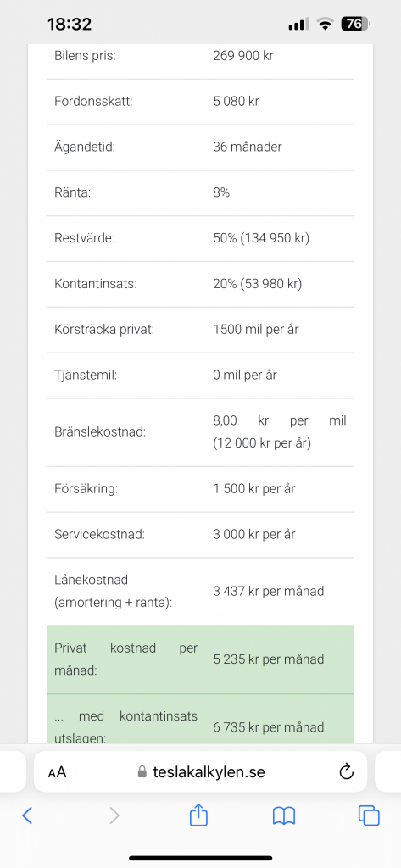The image size is (401, 868).
Task: Open the bookmarks book icon
Action: pyautogui.click(x=283, y=815)
